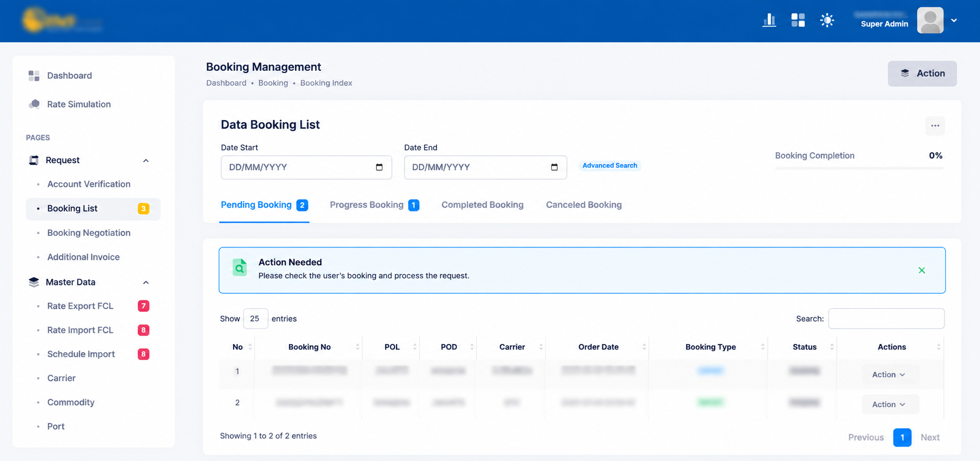Click the Schedule Import badge 8
The width and height of the screenshot is (980, 461).
click(x=144, y=354)
